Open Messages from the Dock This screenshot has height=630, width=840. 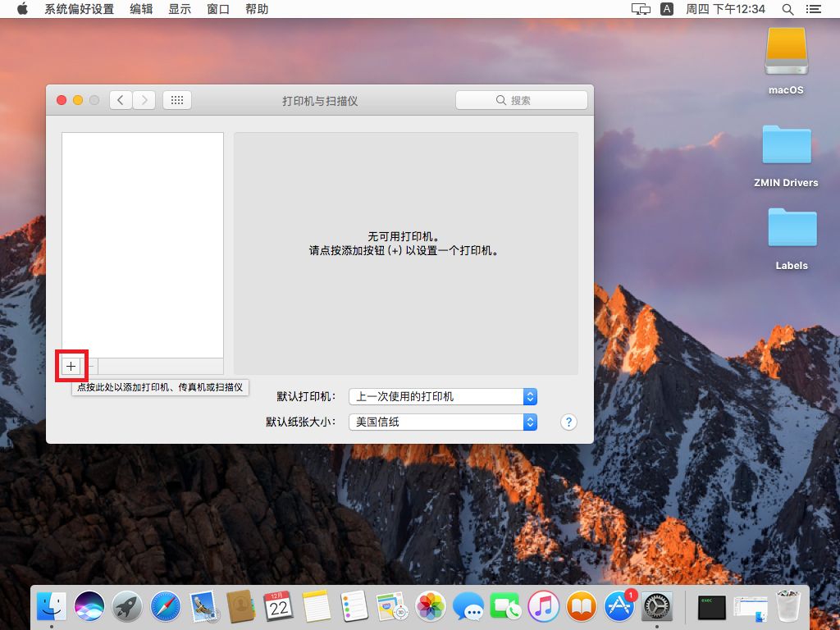point(468,606)
